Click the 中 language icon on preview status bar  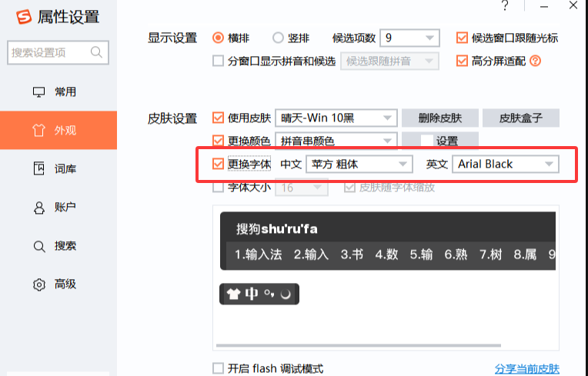pyautogui.click(x=251, y=294)
